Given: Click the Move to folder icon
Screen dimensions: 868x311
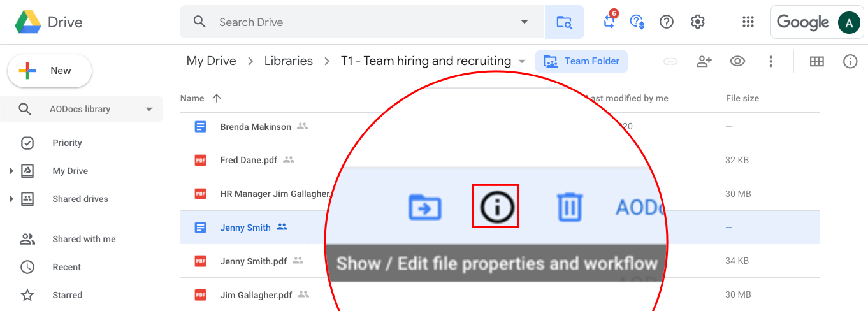Looking at the screenshot, I should tap(424, 207).
